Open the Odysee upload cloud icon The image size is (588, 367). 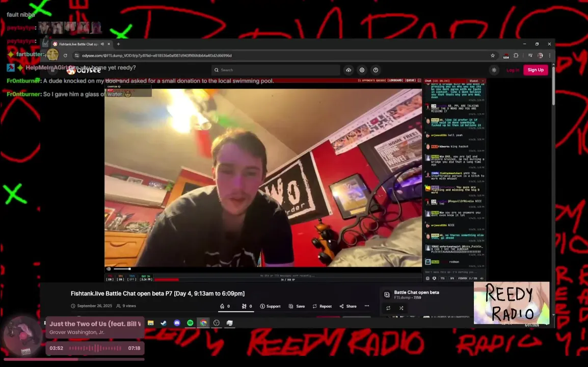point(349,70)
